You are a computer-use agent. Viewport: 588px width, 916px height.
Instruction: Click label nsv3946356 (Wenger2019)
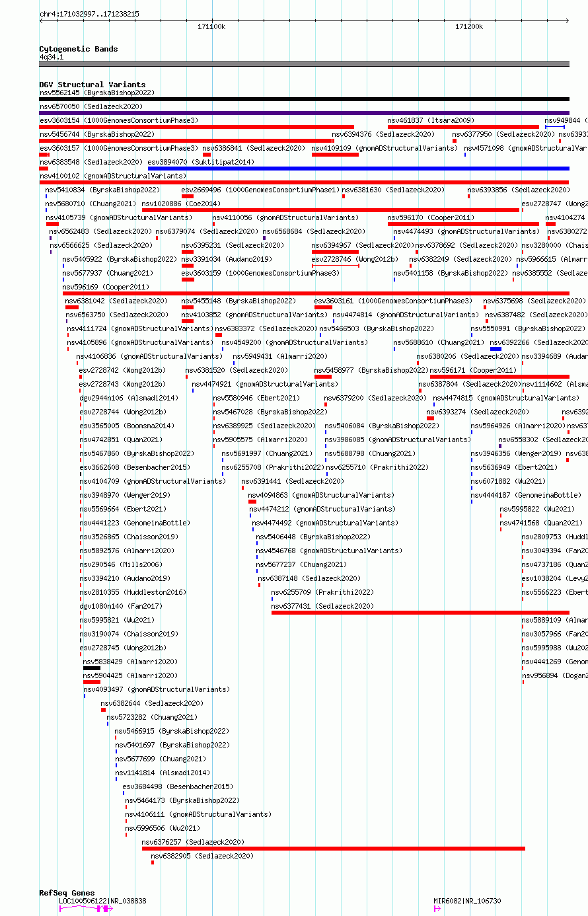click(516, 453)
